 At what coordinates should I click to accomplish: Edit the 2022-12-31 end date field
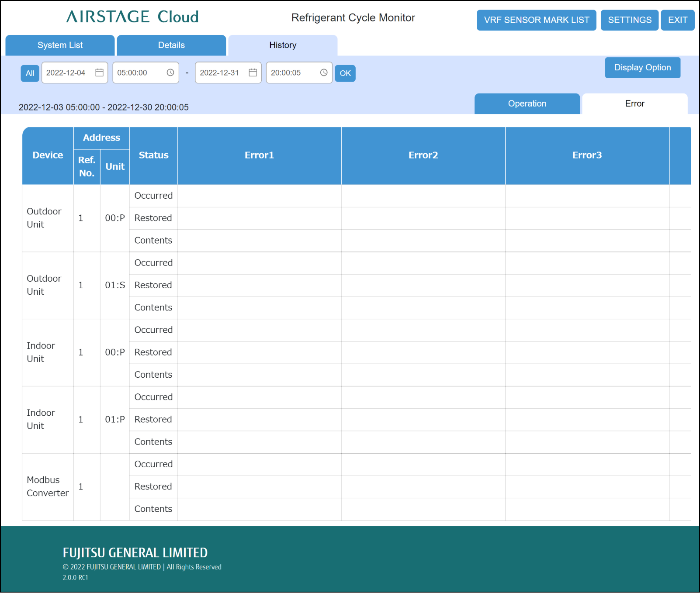point(220,72)
